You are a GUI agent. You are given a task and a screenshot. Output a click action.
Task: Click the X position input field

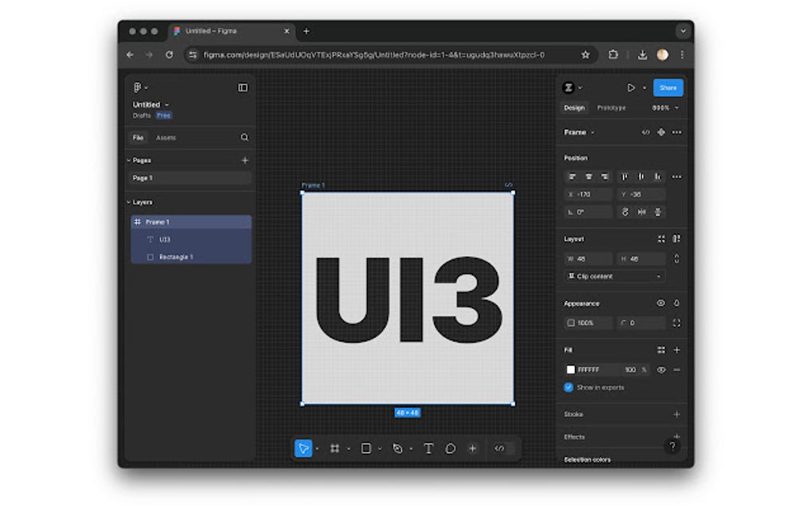click(589, 193)
